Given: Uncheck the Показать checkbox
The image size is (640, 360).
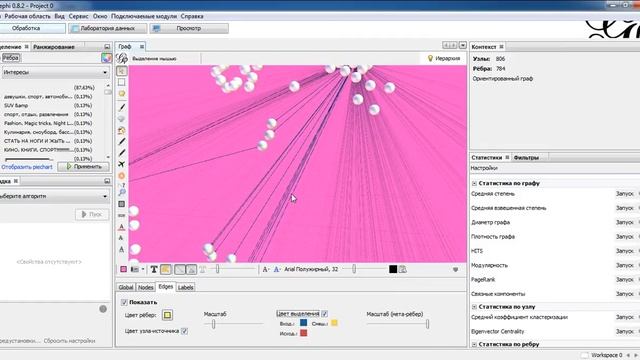Looking at the screenshot, I should point(124,302).
